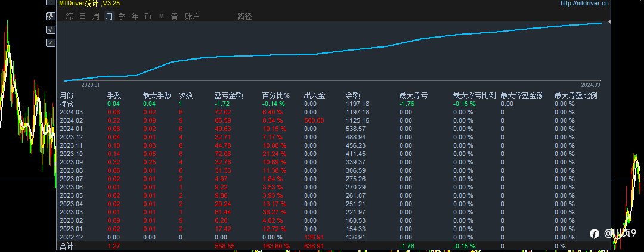Click balance 538.57 in 2024.01 row
This screenshot has width=644, height=252.
[x=355, y=129]
